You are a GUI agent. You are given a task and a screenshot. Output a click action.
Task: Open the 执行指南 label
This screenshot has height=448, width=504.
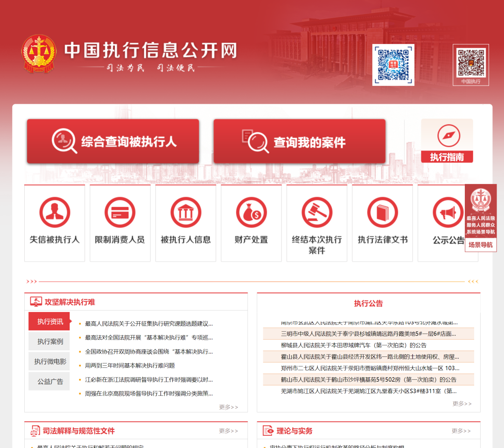point(447,157)
